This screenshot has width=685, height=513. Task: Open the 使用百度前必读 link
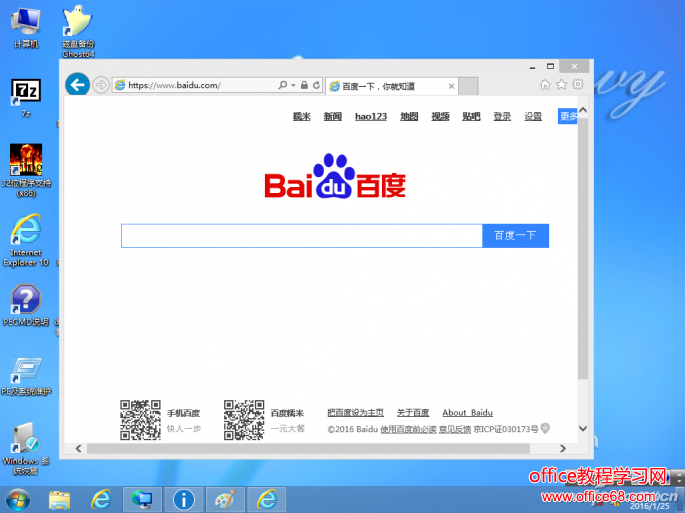click(408, 429)
